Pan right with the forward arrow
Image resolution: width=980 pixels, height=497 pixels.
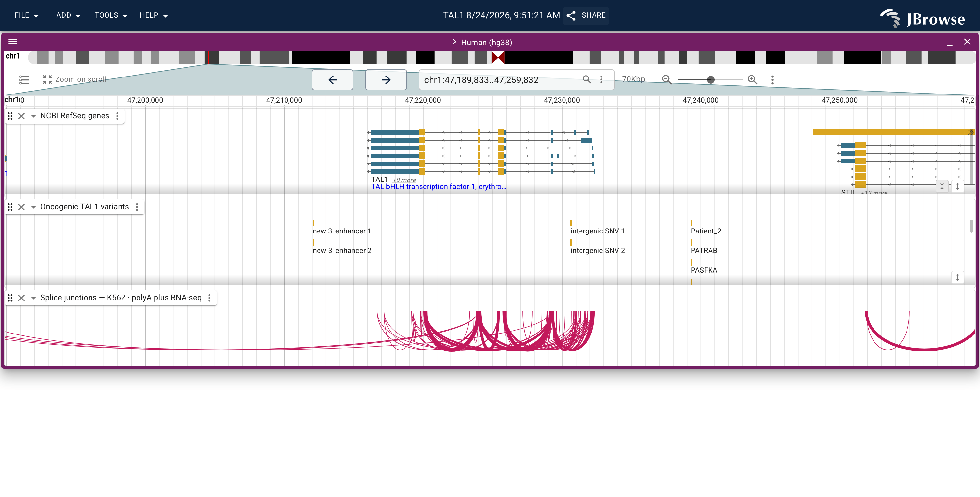[x=386, y=79]
